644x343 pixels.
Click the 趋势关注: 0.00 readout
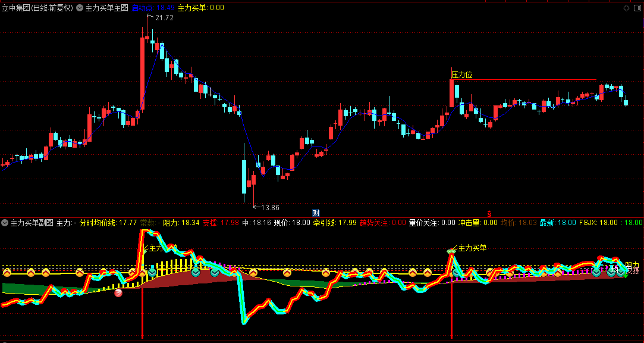point(383,223)
